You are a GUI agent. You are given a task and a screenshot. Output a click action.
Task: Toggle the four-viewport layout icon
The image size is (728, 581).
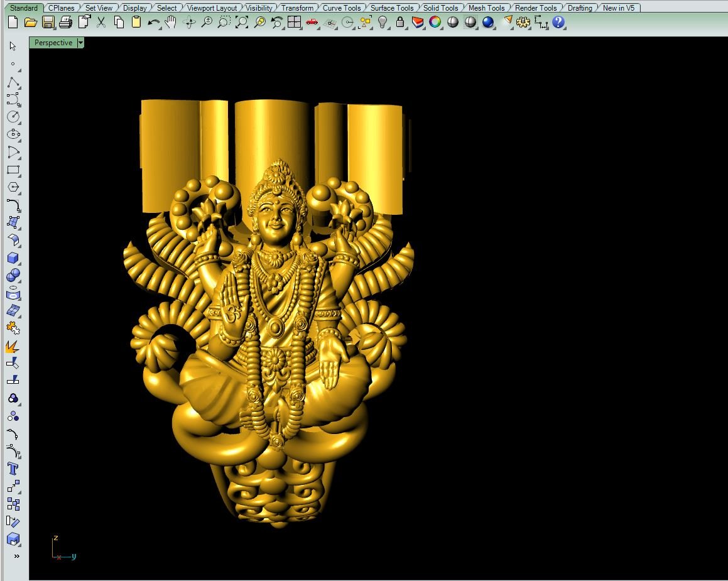(294, 23)
